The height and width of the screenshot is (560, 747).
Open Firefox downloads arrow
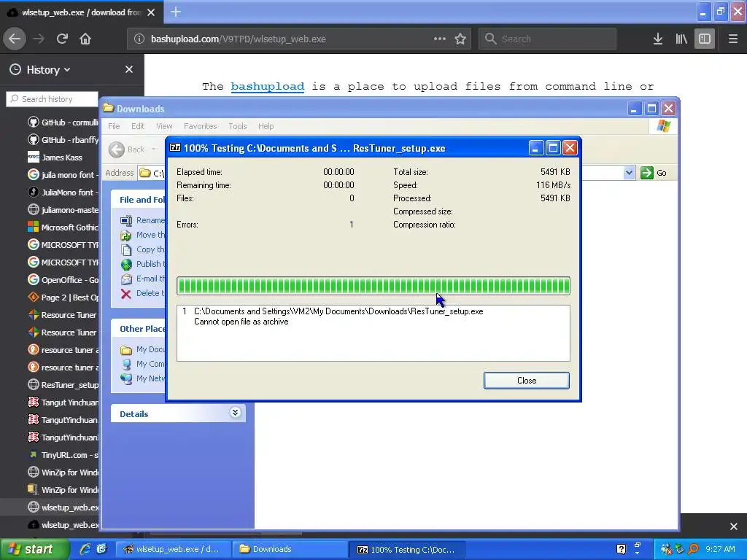(x=657, y=39)
